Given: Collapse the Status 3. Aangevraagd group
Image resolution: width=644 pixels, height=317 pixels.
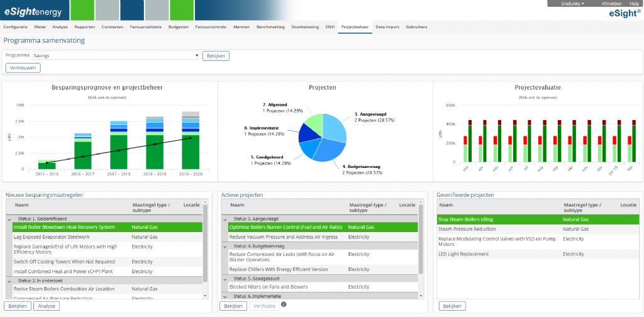Looking at the screenshot, I should (226, 218).
